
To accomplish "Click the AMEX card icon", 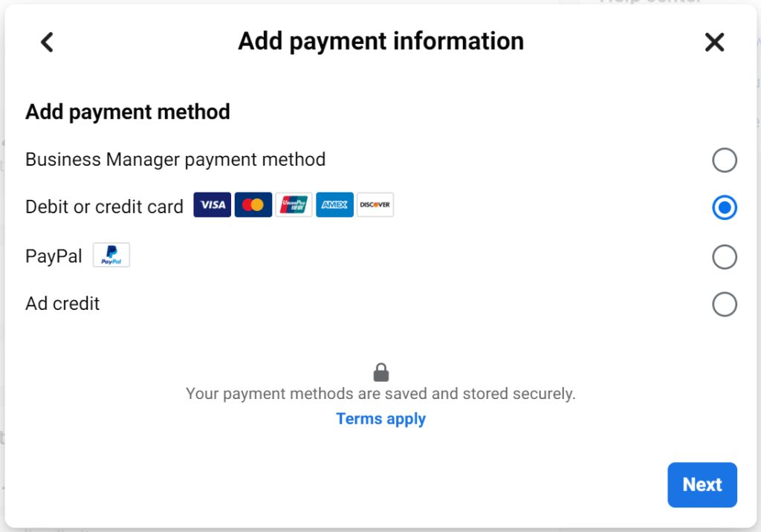I will pos(334,204).
